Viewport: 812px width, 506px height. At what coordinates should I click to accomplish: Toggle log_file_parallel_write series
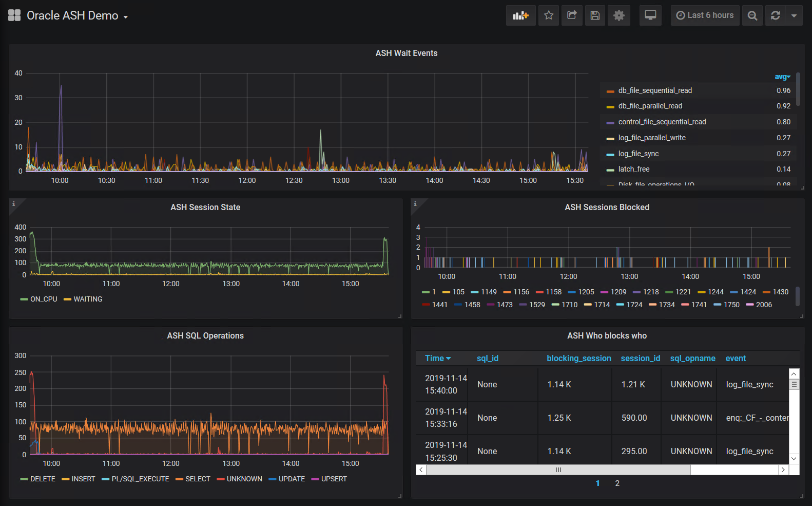click(652, 138)
